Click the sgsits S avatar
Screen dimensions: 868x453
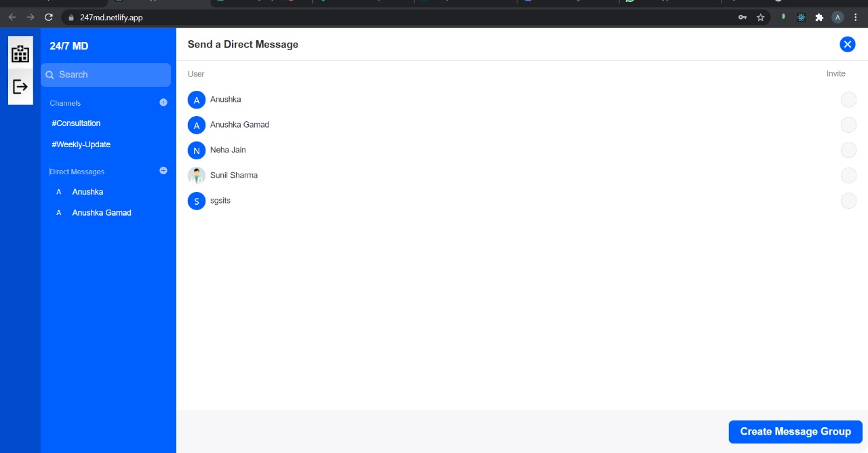click(197, 201)
